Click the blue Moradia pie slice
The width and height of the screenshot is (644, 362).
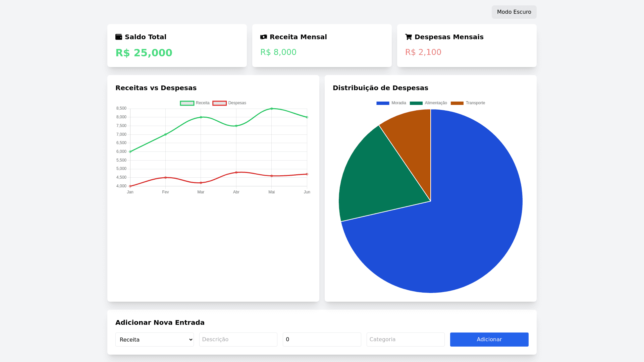tap(470, 235)
